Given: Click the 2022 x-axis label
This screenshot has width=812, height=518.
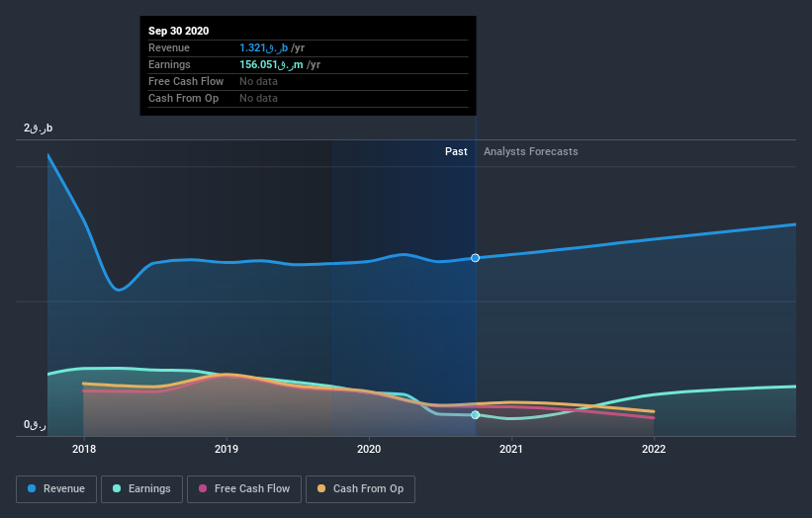Looking at the screenshot, I should coord(654,449).
